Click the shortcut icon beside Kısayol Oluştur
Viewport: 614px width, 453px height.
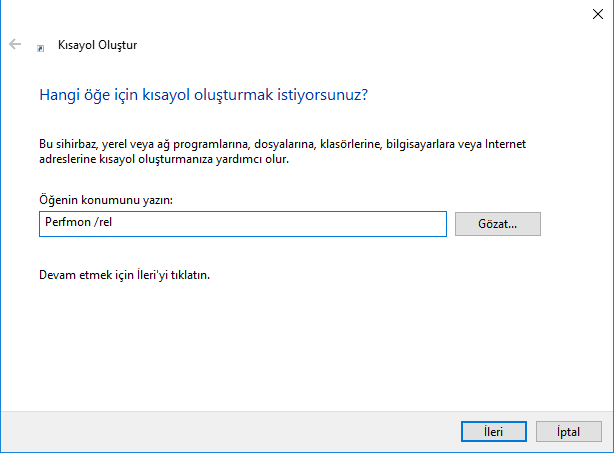[x=40, y=48]
